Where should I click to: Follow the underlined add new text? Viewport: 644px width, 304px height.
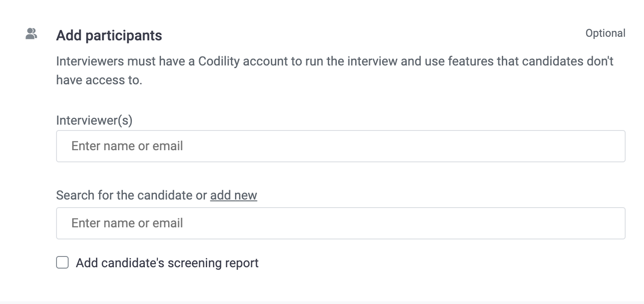point(234,195)
